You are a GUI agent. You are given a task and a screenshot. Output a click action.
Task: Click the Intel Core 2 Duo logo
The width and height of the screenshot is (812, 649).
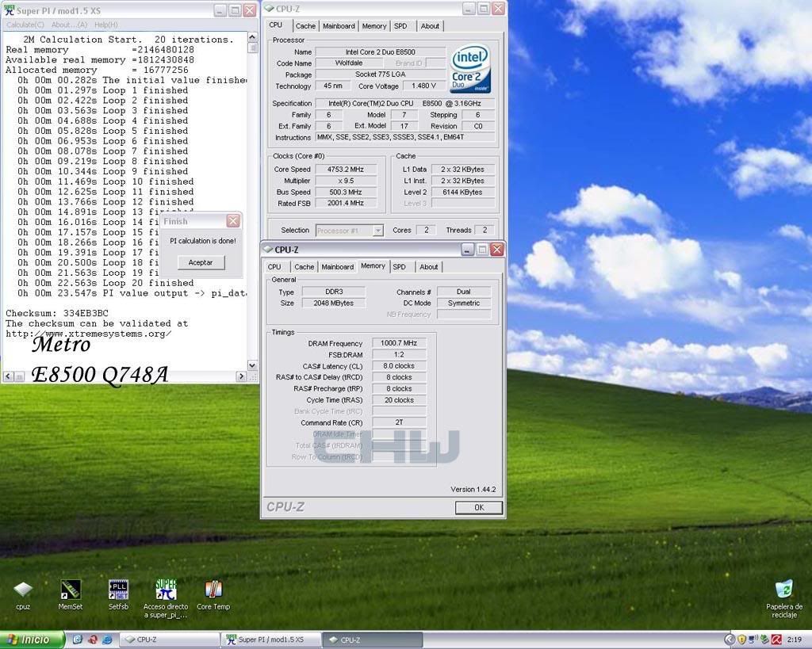pos(470,69)
